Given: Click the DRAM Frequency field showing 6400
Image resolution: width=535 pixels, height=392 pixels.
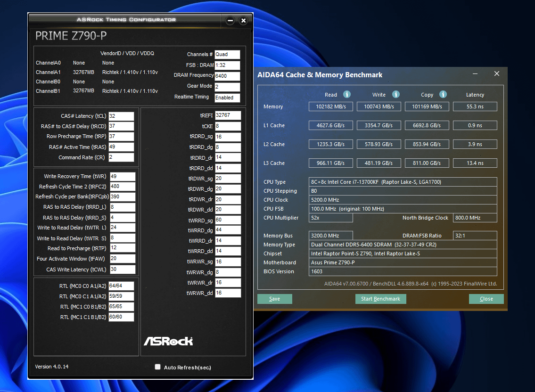Looking at the screenshot, I should pos(227,76).
